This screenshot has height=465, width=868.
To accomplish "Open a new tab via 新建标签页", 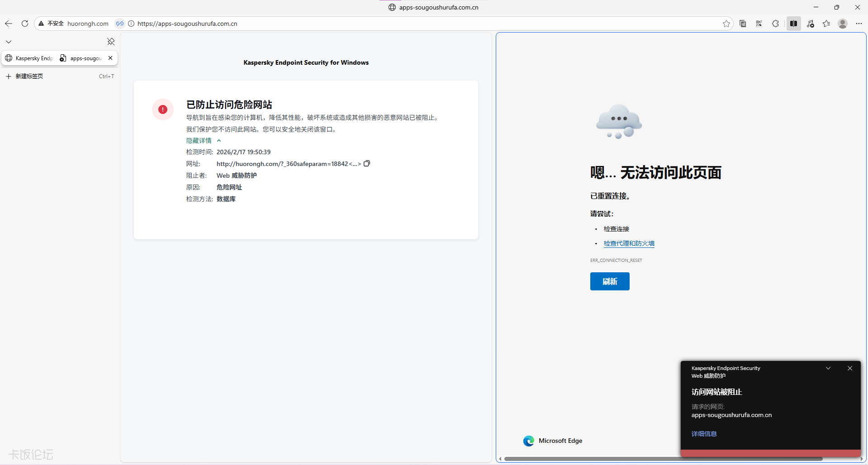I will tap(29, 76).
